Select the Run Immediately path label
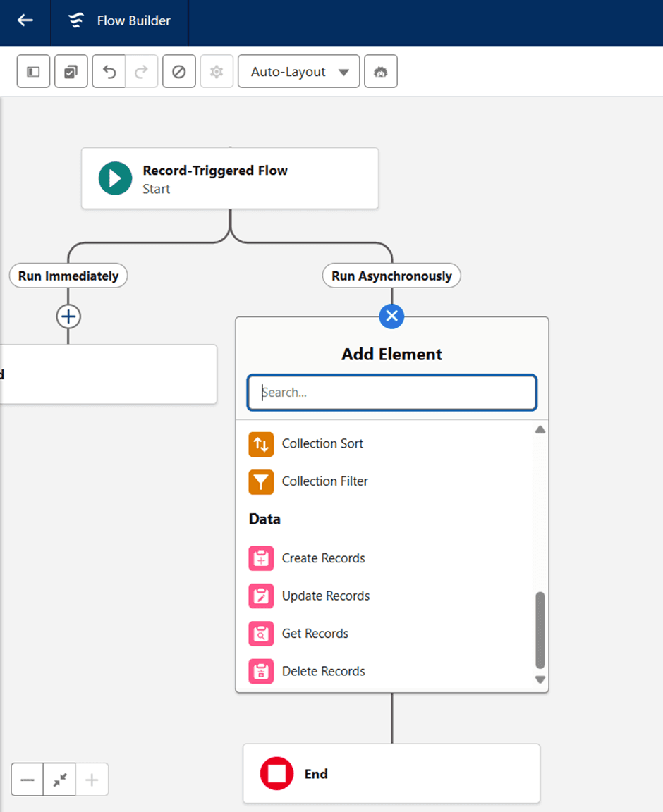This screenshot has height=812, width=663. tap(68, 276)
